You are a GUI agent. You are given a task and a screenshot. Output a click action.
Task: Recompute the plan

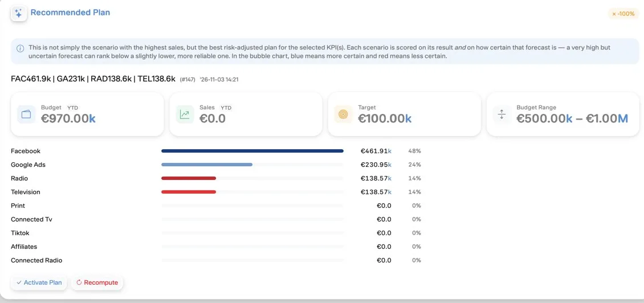(x=97, y=282)
